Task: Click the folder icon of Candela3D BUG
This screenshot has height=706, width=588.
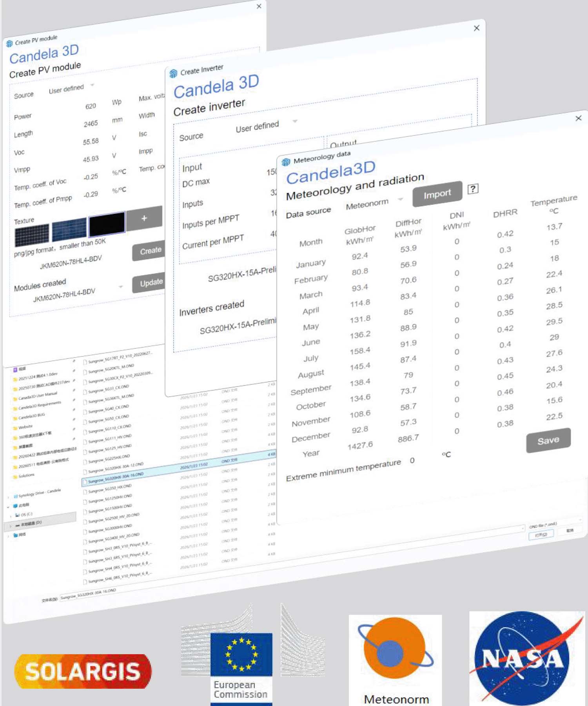Action: [x=15, y=418]
